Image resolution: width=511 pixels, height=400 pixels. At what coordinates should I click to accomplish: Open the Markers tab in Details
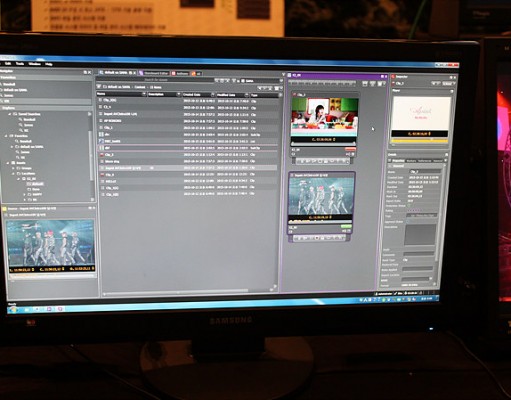point(411,161)
